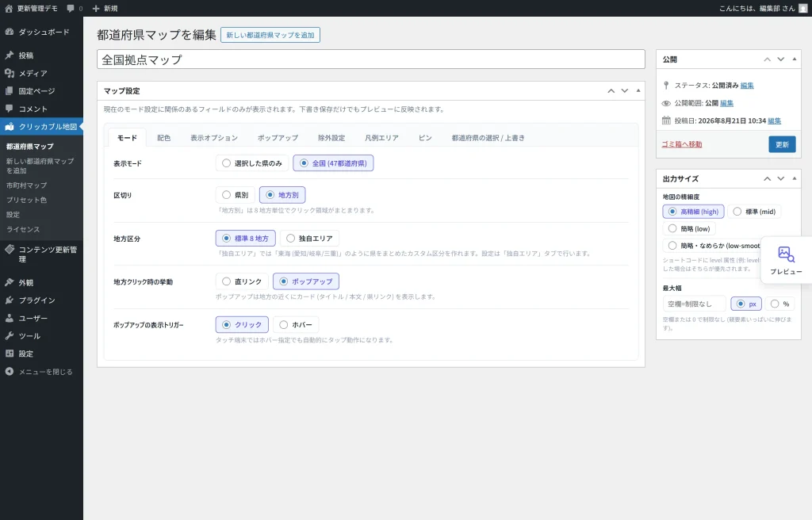Image resolution: width=812 pixels, height=520 pixels.
Task: Open 設定 settings icon in main sidebar
Action: pos(10,354)
